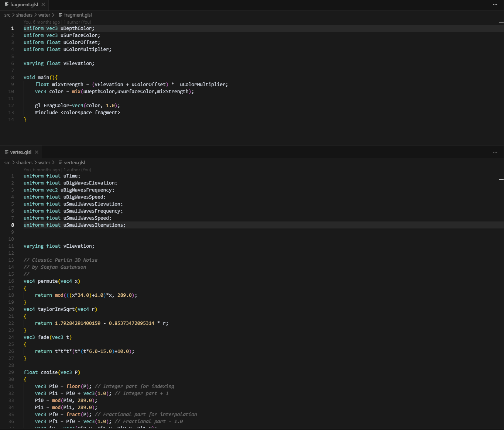Image resolution: width=504 pixels, height=430 pixels.
Task: Click '<colorspace_fragment>' include text
Action: tap(90, 113)
